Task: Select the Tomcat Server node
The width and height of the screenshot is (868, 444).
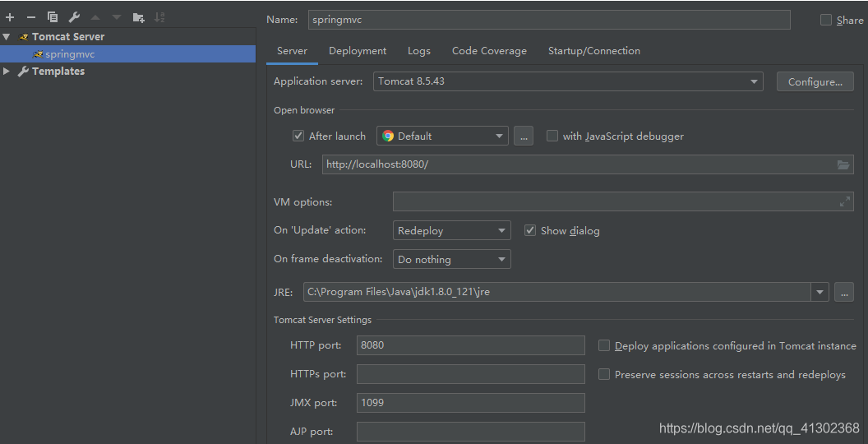Action: (68, 36)
